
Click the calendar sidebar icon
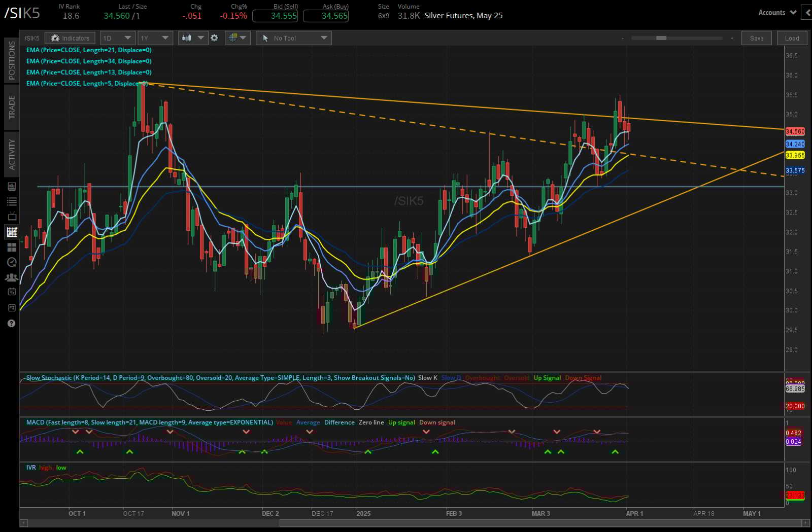(x=12, y=292)
